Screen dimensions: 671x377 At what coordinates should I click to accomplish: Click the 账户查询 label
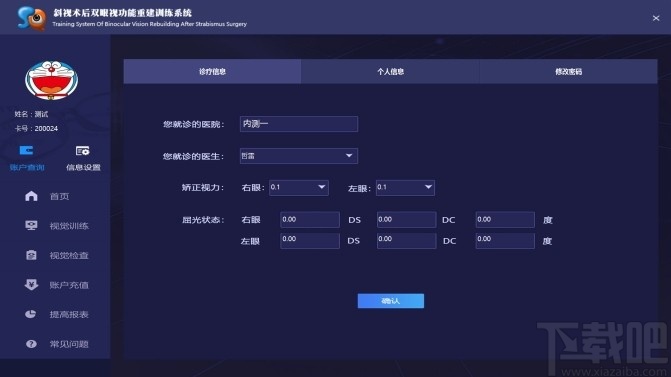click(27, 167)
